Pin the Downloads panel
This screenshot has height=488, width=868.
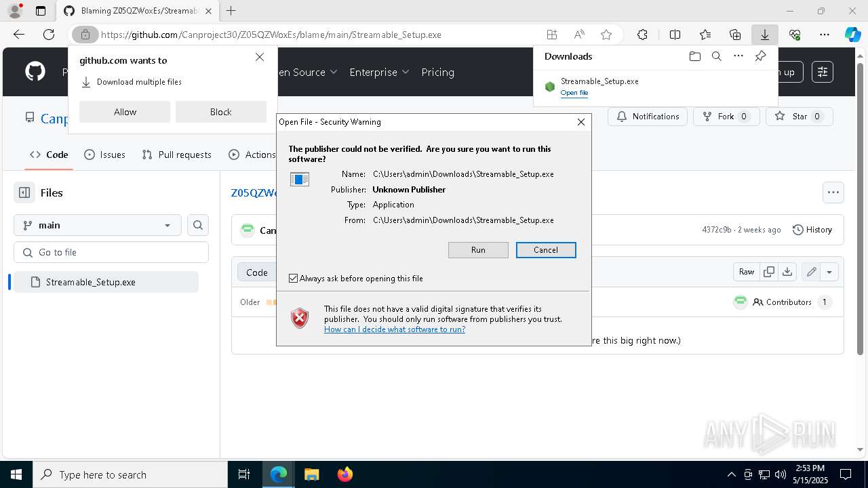(761, 56)
